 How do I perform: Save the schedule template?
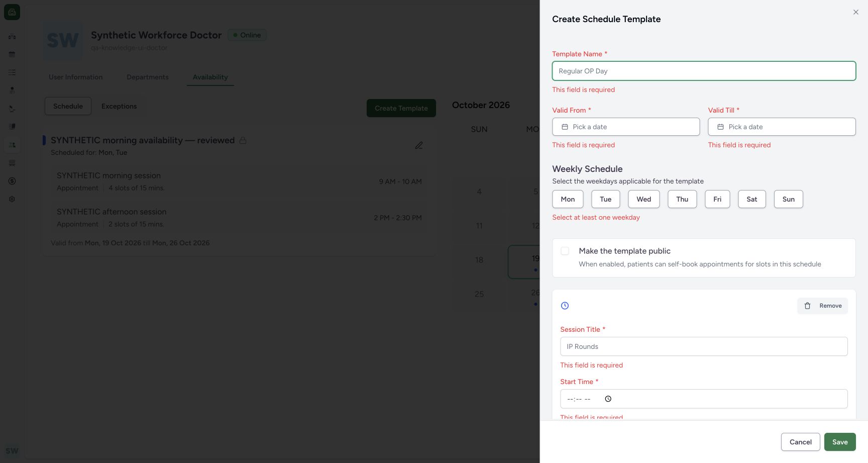click(840, 442)
